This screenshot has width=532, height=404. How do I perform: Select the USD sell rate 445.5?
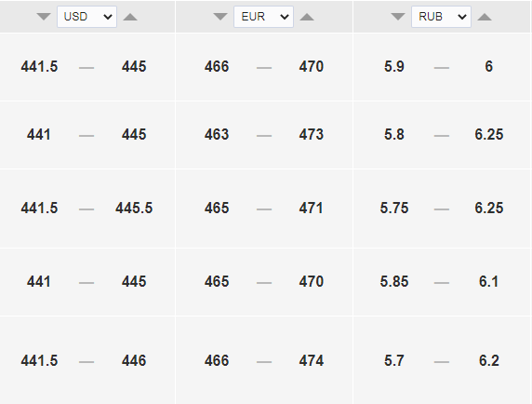click(134, 209)
